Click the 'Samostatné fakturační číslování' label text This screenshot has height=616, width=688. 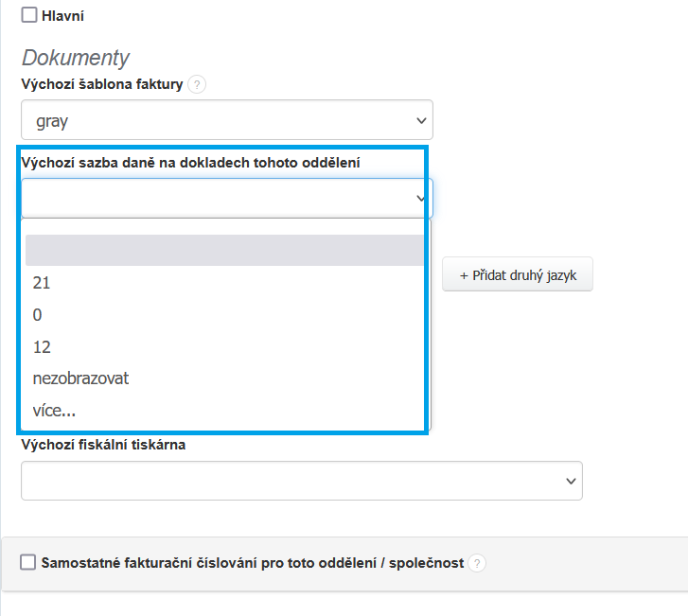pos(252,563)
